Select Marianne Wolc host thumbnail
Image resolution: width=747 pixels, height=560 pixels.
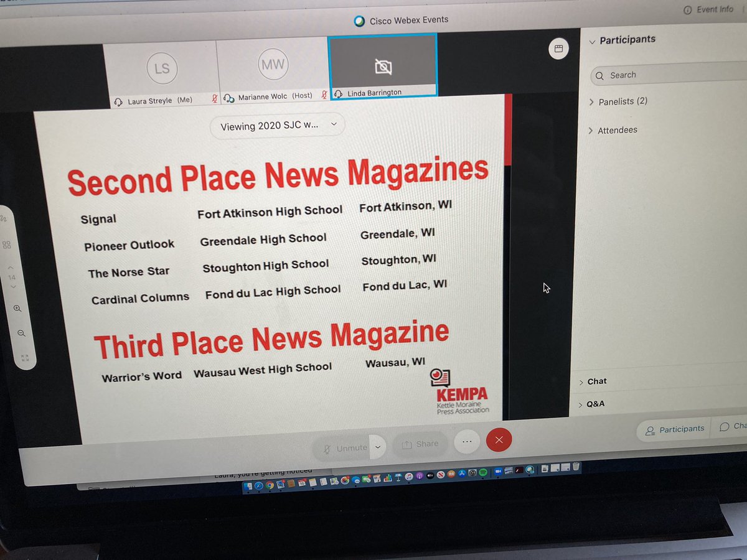(273, 70)
